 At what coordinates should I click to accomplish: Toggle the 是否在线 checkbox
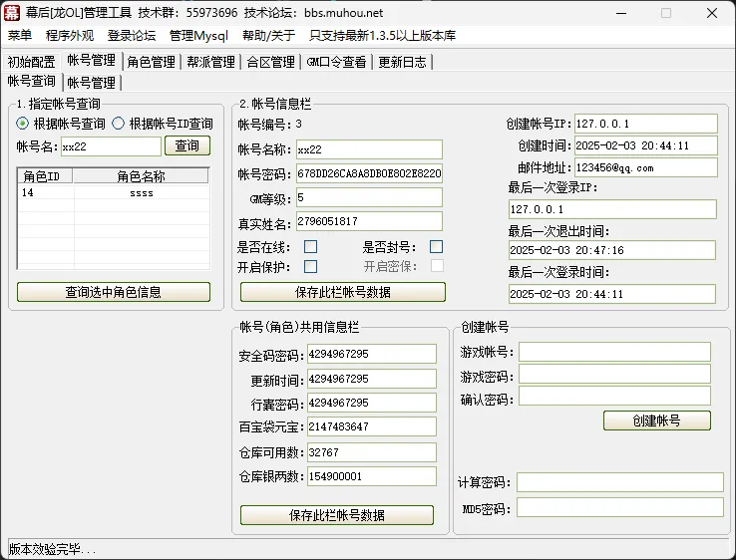coord(311,246)
